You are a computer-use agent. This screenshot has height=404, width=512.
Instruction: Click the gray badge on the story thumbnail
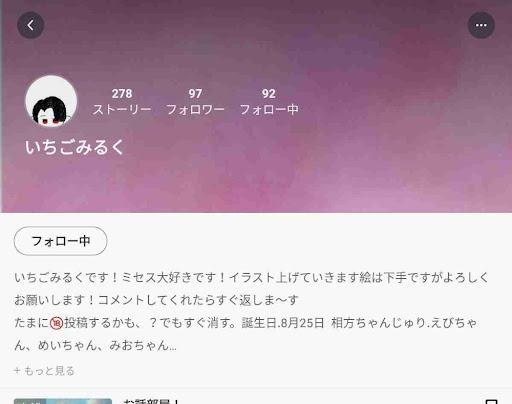(x=30, y=401)
